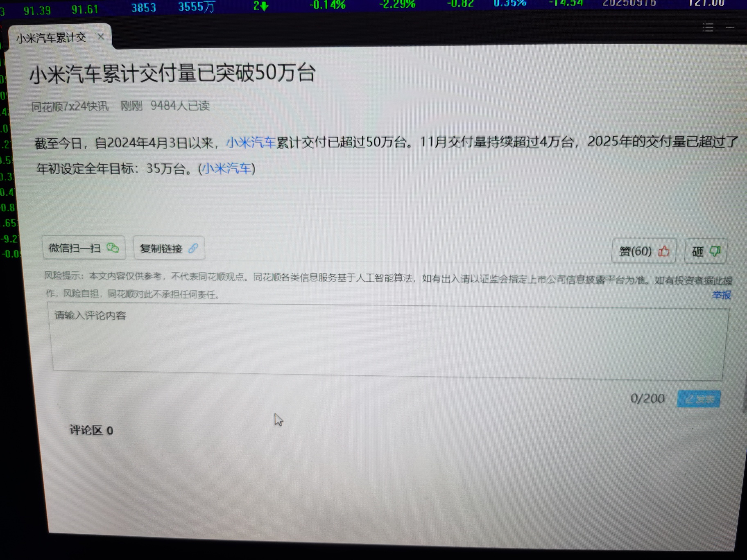Image resolution: width=747 pixels, height=560 pixels.
Task: Click the 微信扫一扫 share button
Action: (84, 248)
